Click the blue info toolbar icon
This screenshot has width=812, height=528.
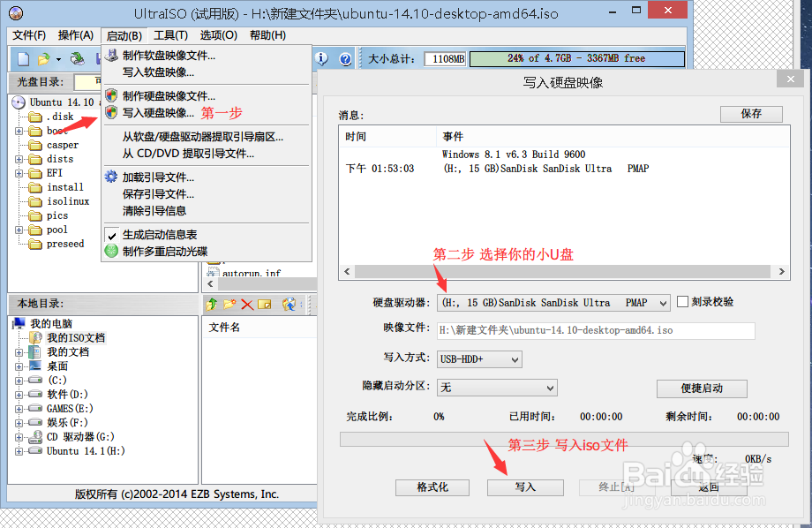tap(321, 58)
